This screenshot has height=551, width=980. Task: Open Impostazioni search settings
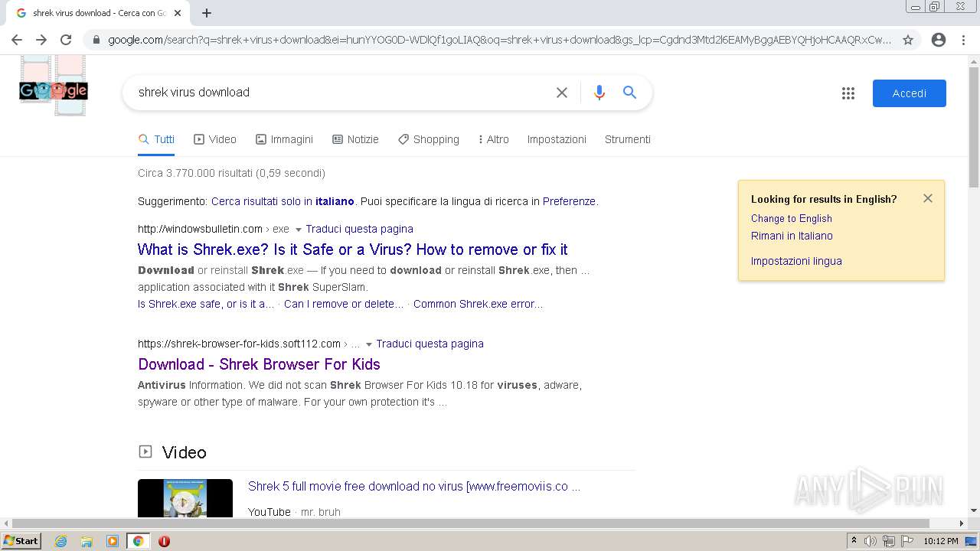pos(557,139)
